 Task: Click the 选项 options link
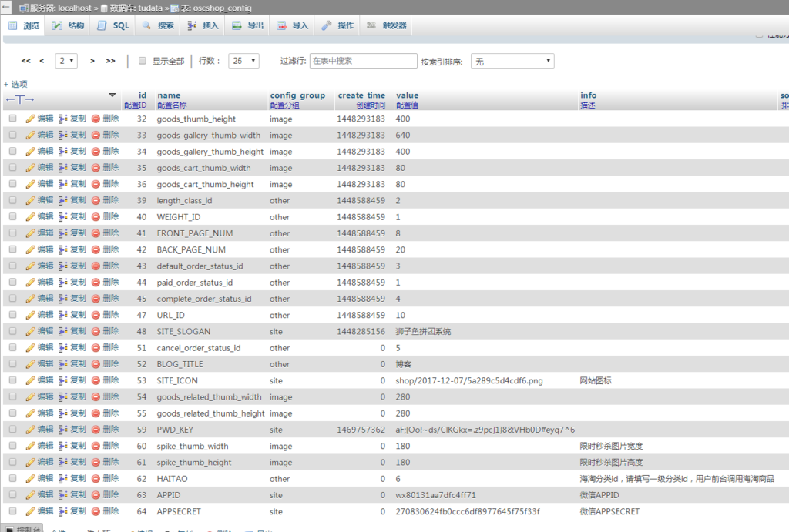tap(15, 84)
